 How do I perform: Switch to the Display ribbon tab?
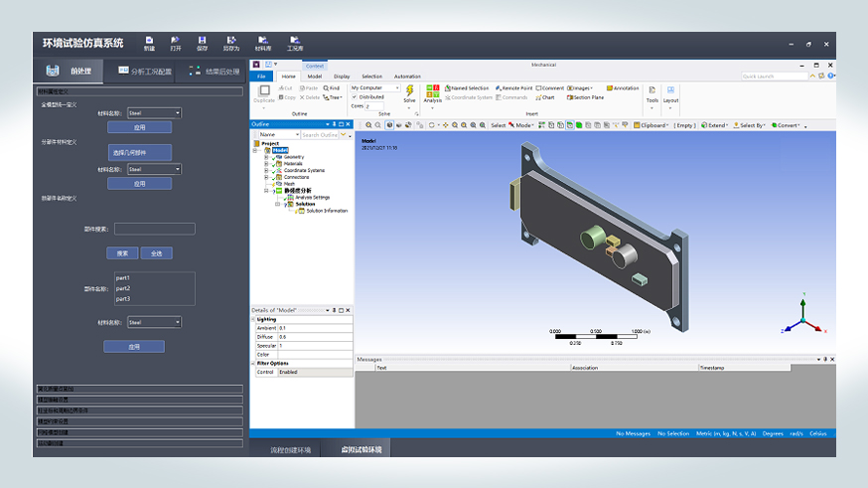(342, 77)
